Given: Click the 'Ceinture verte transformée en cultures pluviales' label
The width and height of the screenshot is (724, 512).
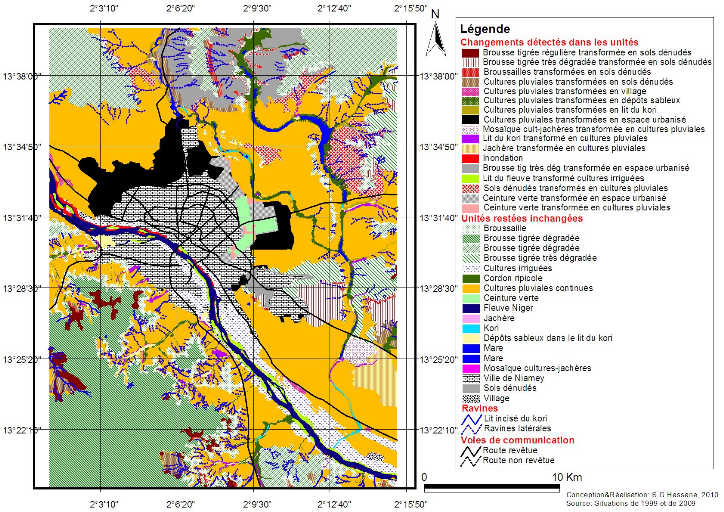Looking at the screenshot, I should pyautogui.click(x=577, y=208).
